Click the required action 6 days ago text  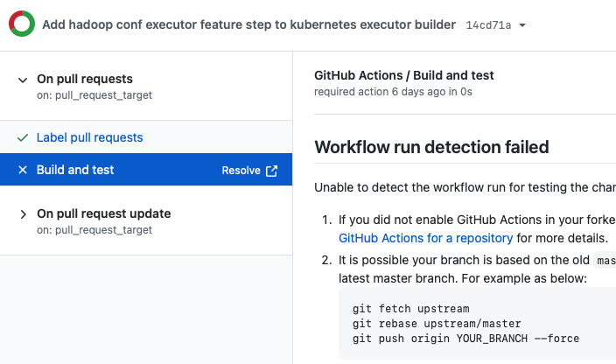393,92
